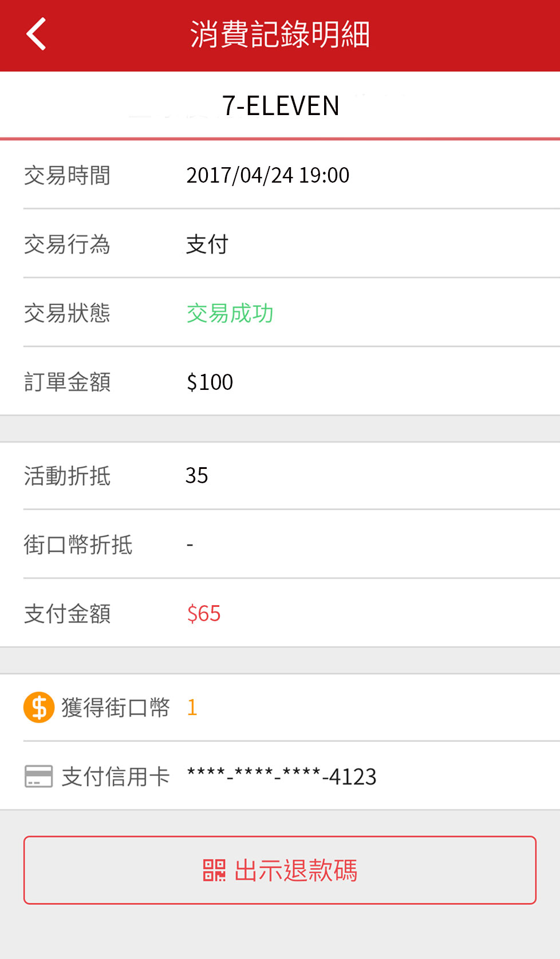The height and width of the screenshot is (959, 560).
Task: Select the 消費記錄明細 header title
Action: (x=280, y=34)
